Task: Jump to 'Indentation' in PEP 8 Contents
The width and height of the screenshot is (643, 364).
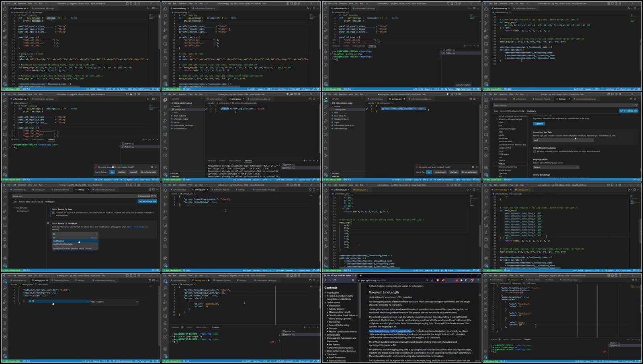Action: [334, 306]
